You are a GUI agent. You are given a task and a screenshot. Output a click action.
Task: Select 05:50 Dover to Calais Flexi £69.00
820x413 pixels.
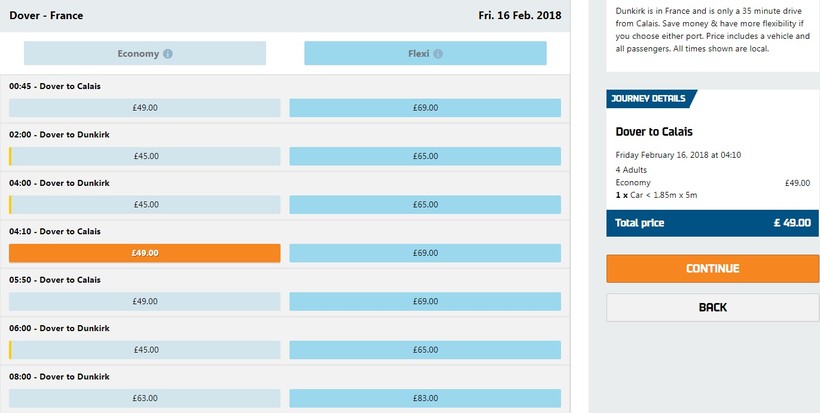tap(425, 301)
